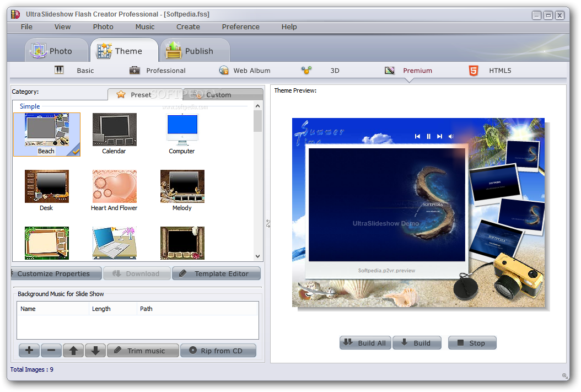Click the Professional briefcase icon
The image size is (581, 392).
(135, 70)
